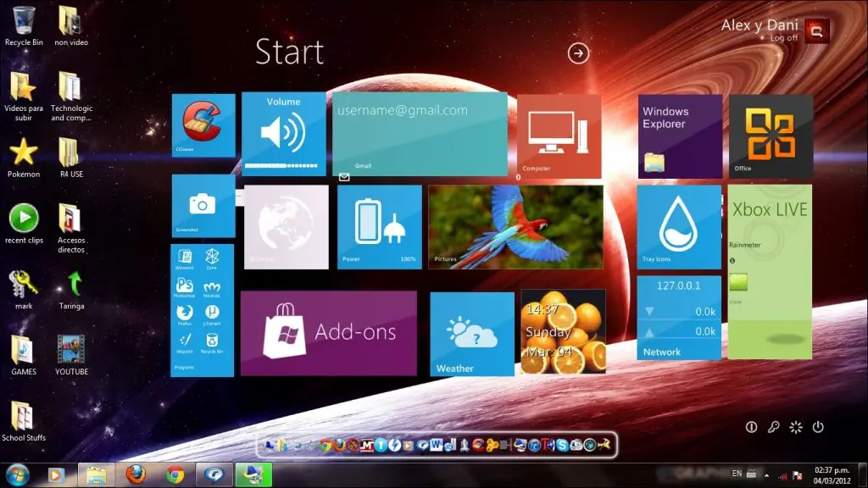868x488 pixels.
Task: Select the non video desktop folder
Action: click(71, 26)
